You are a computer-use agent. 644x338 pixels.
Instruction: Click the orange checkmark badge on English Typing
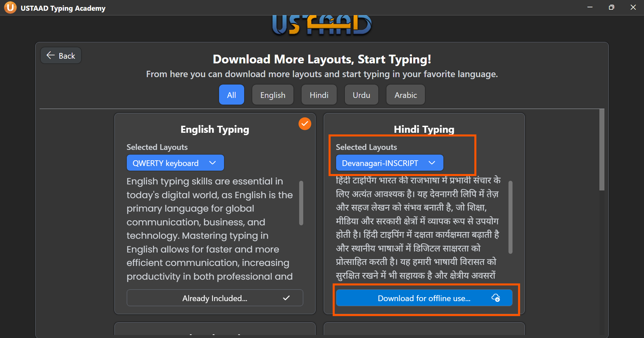(x=305, y=124)
